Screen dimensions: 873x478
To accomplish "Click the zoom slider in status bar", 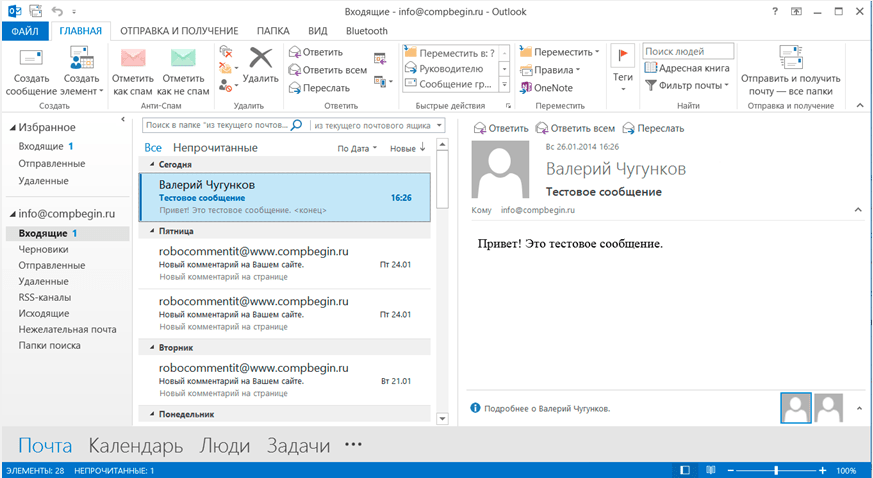I will click(x=776, y=470).
